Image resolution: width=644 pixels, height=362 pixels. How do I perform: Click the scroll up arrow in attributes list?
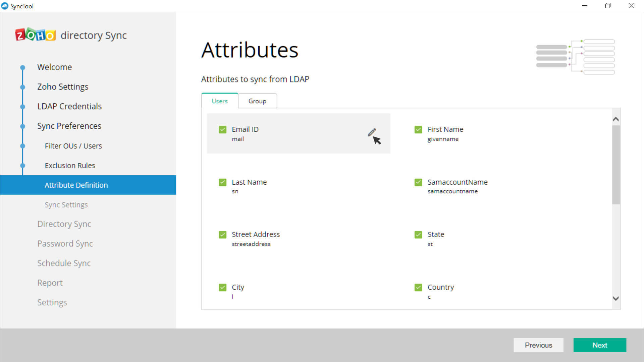click(615, 119)
